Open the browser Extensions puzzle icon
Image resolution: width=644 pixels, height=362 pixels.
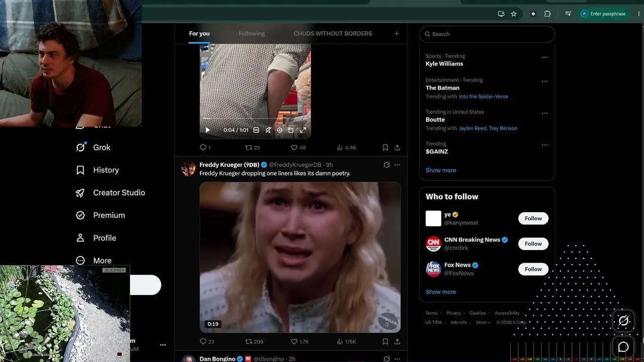tap(547, 14)
